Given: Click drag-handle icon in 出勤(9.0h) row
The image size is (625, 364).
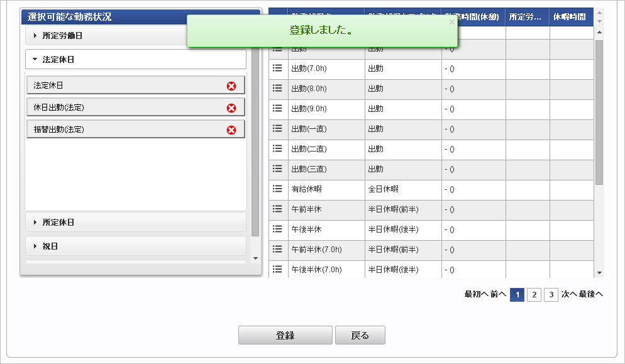Looking at the screenshot, I should 277,108.
